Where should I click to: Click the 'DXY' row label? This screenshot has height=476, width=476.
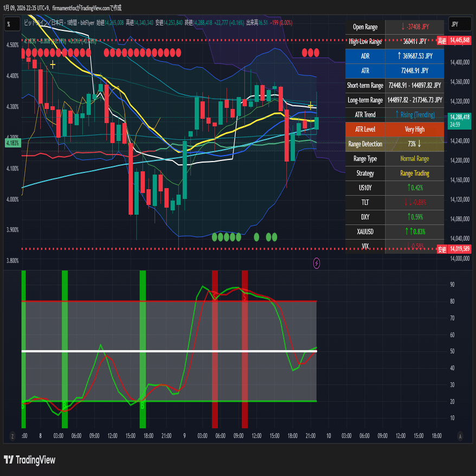tap(365, 217)
